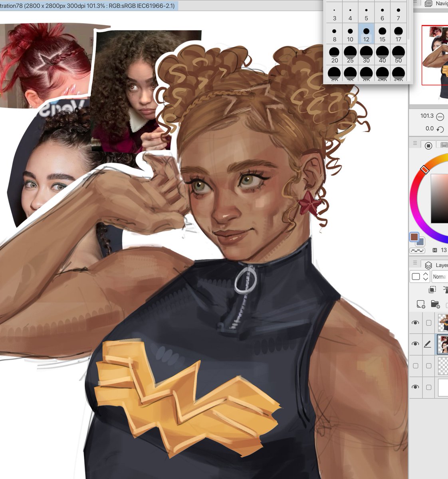Image resolution: width=448 pixels, height=479 pixels.
Task: Click the 0.0 rotation value
Action: [x=429, y=129]
